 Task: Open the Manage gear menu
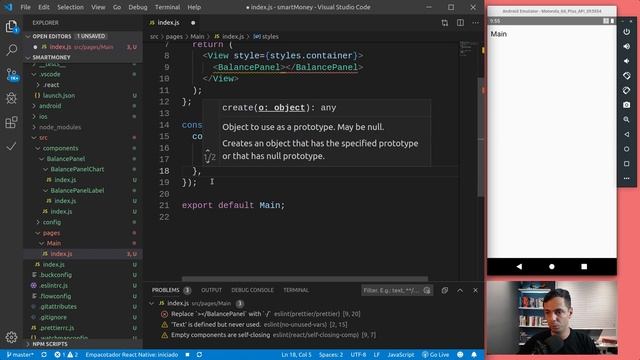coord(11,337)
